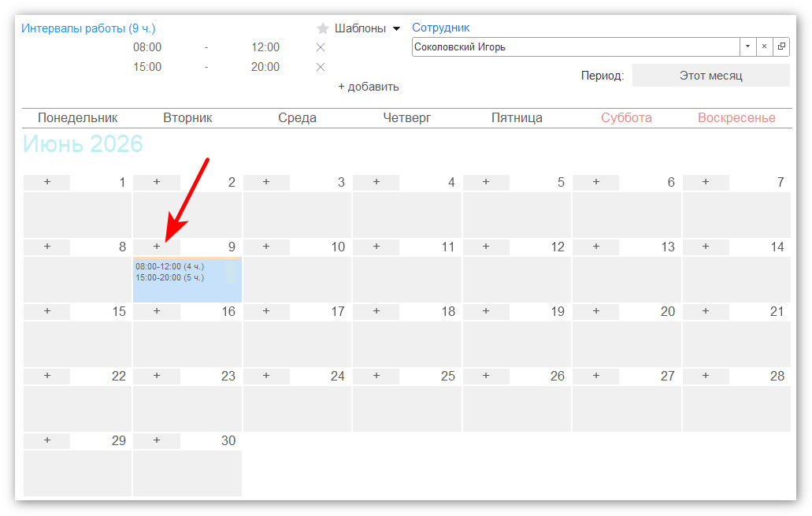Add interval with plus on June 7

[706, 182]
